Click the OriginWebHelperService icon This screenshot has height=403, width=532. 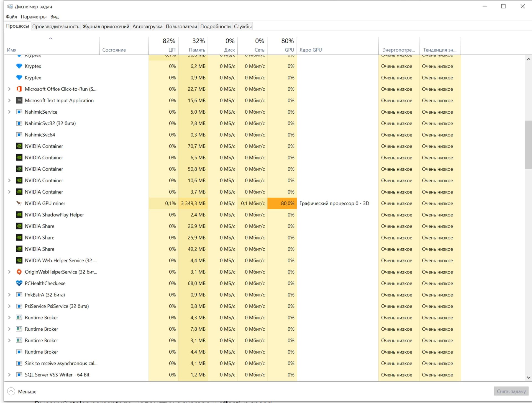pos(19,272)
